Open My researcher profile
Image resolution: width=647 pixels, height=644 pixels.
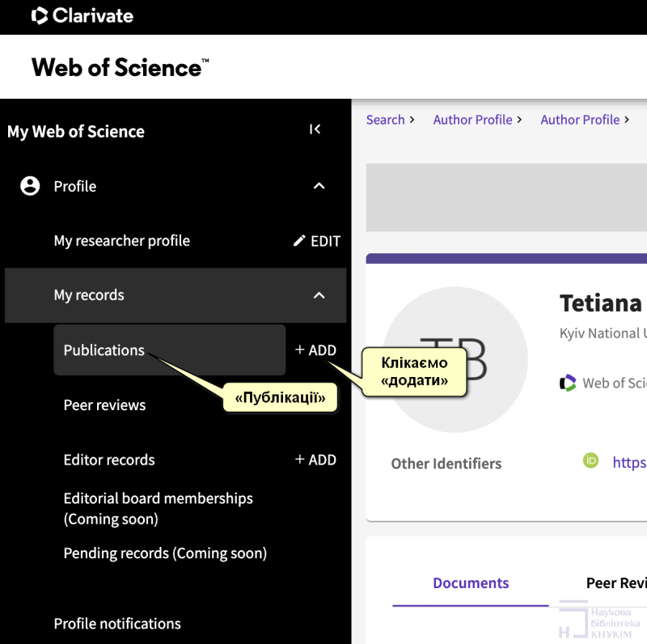coord(122,241)
